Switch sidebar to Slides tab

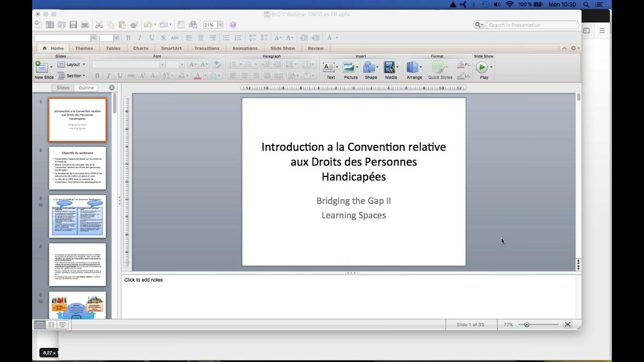[63, 87]
